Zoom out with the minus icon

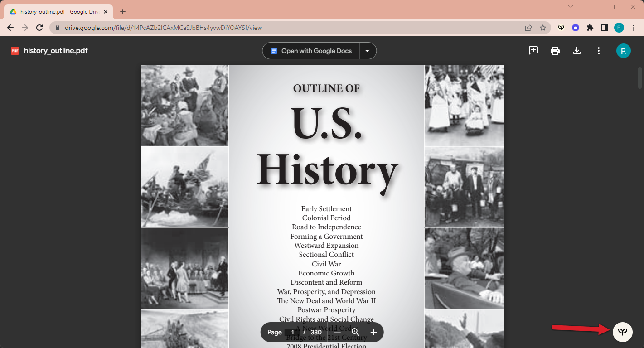point(337,332)
